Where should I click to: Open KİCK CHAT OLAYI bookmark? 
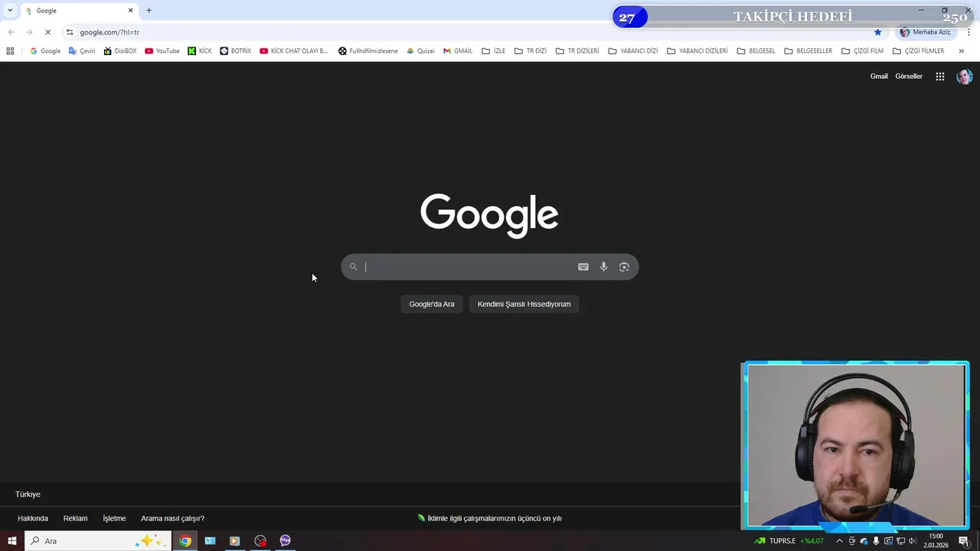tap(294, 51)
